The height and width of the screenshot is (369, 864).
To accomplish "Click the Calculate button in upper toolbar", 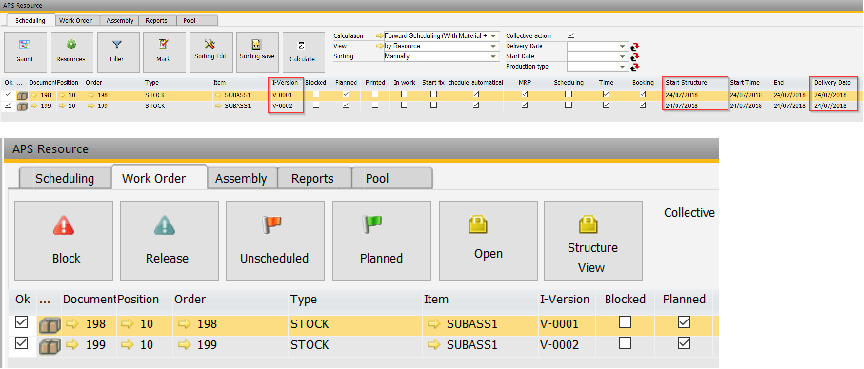I will 303,52.
